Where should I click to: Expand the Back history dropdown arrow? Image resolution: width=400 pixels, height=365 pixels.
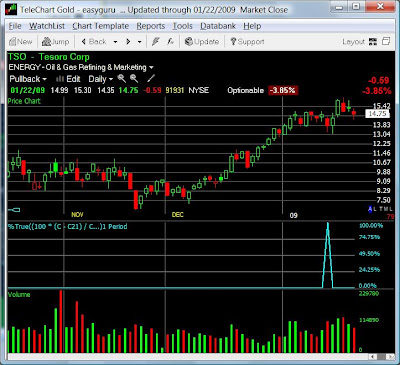115,42
